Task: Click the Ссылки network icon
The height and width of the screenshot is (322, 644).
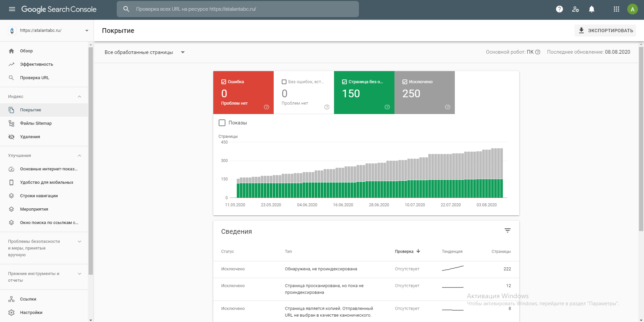Action: point(11,299)
